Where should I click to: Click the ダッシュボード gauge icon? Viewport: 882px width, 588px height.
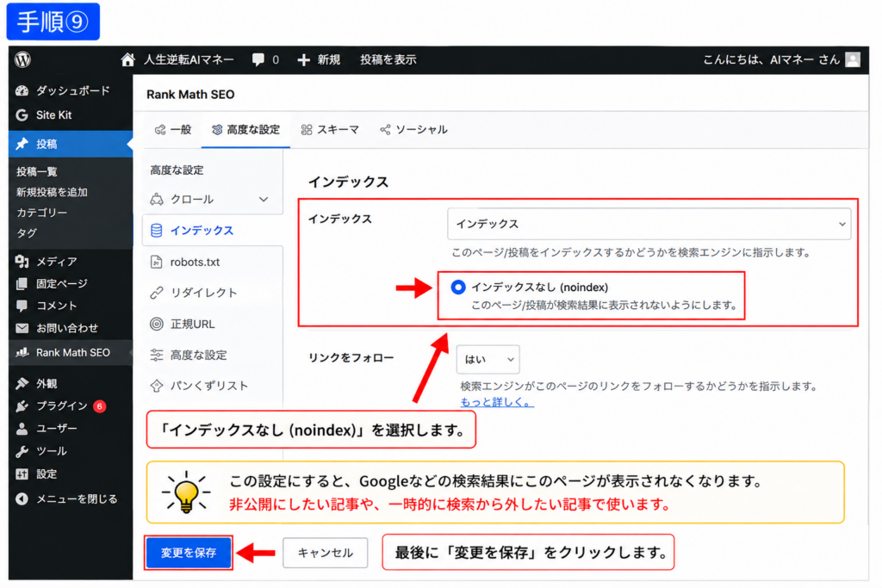[22, 90]
